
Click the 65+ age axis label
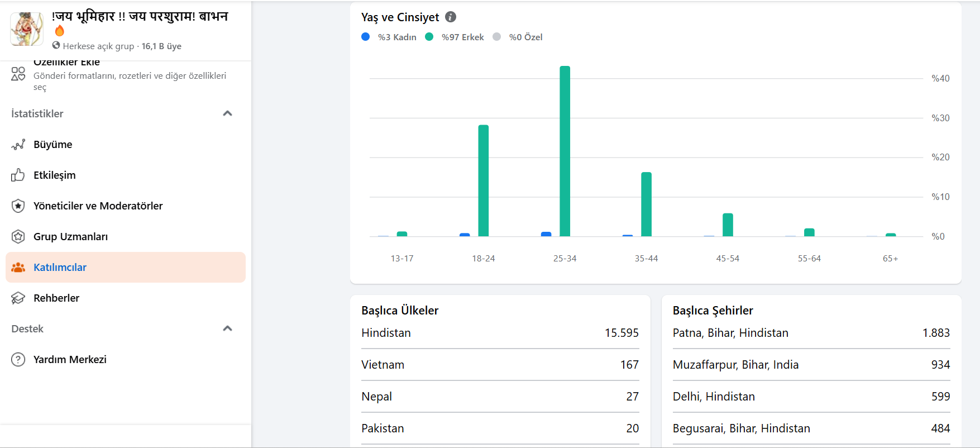pyautogui.click(x=891, y=259)
